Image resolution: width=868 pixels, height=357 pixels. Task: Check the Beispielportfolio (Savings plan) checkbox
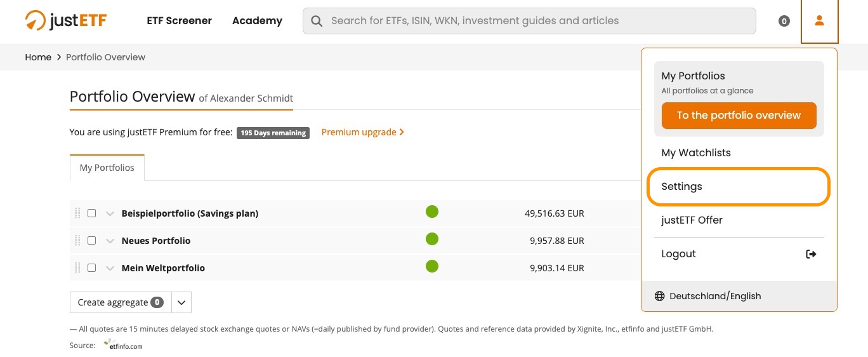pos(91,213)
